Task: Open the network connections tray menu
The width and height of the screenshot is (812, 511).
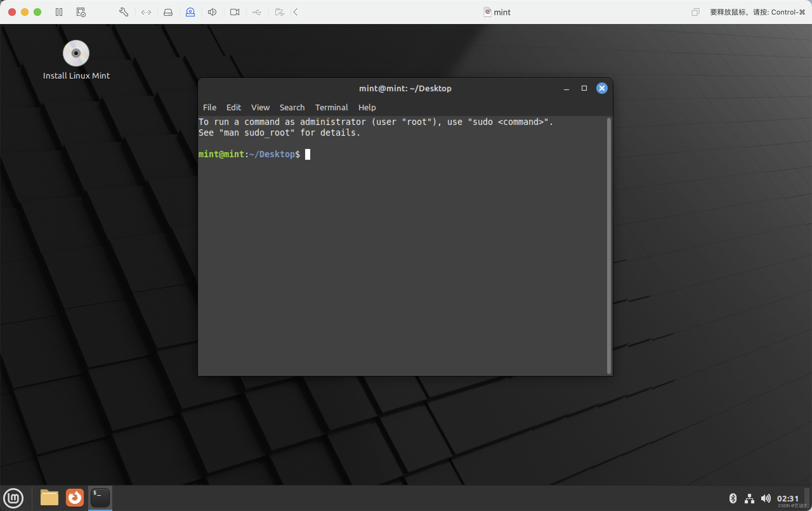Action: coord(749,498)
